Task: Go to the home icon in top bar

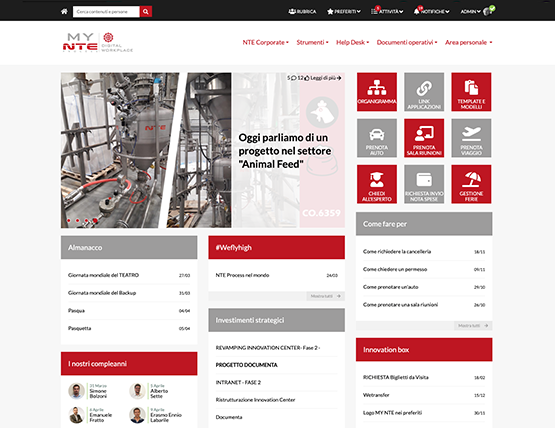Action: pyautogui.click(x=64, y=12)
